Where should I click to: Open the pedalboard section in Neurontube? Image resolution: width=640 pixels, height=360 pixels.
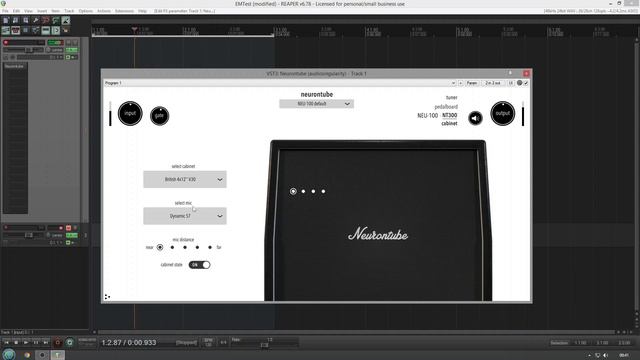(x=446, y=107)
